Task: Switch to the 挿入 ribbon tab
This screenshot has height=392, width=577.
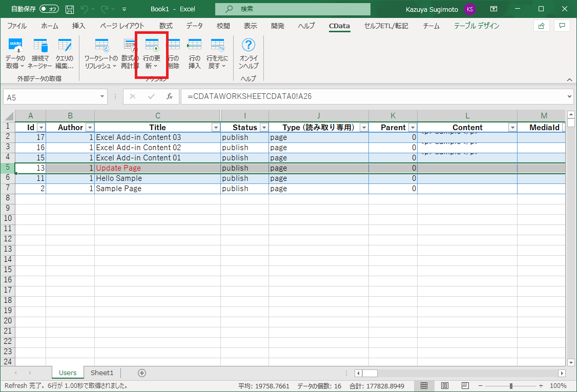Action: tap(79, 26)
